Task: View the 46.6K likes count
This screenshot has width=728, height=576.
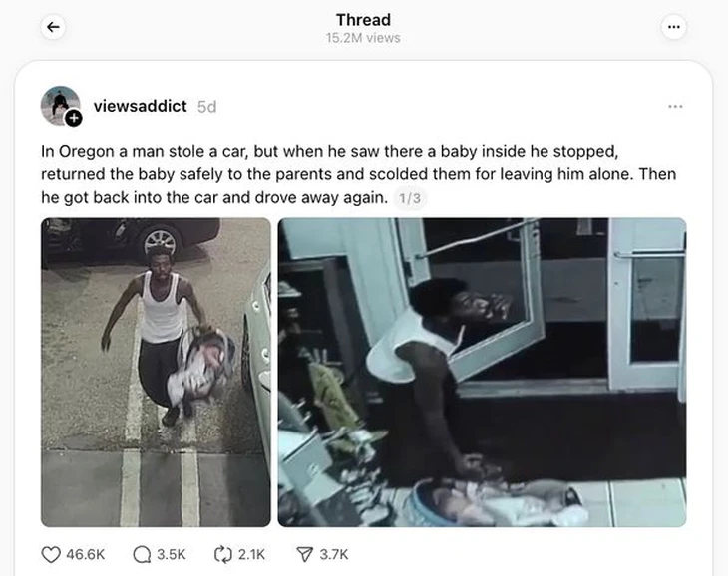Action: point(86,555)
